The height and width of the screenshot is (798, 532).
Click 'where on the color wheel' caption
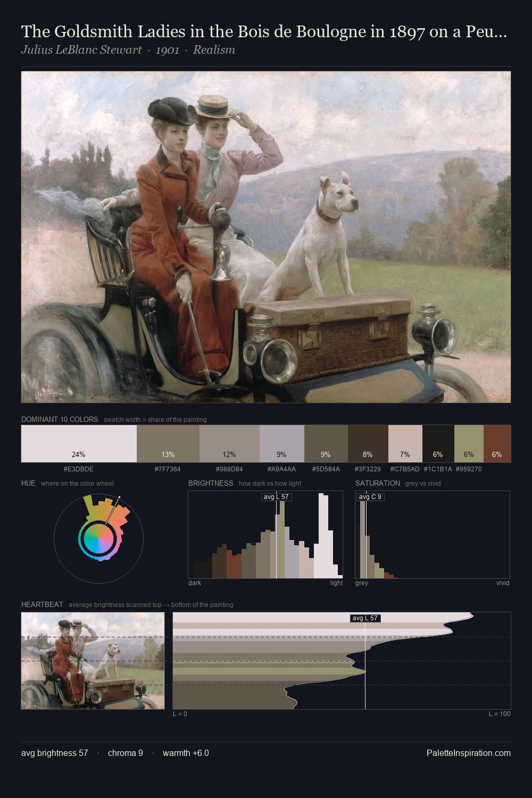tap(77, 484)
